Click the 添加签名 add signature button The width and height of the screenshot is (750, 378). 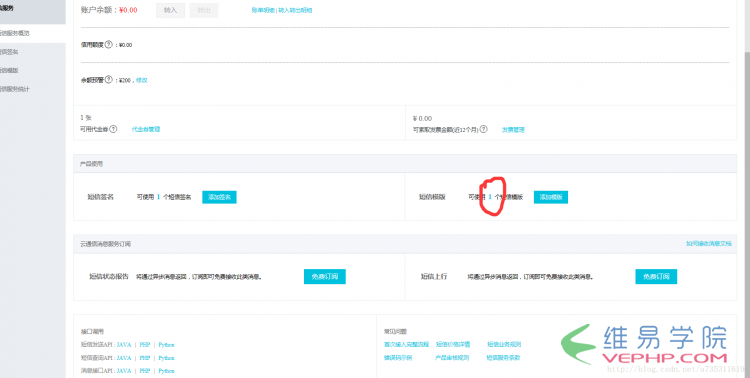coord(219,197)
